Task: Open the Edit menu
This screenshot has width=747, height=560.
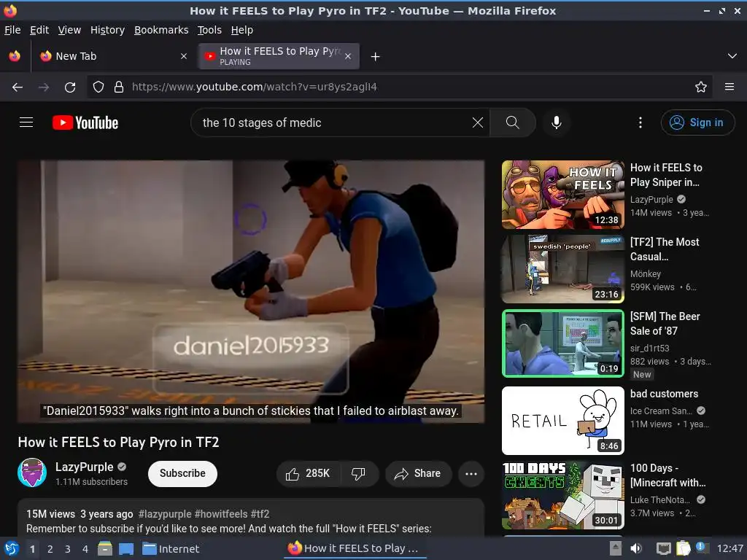Action: tap(39, 30)
